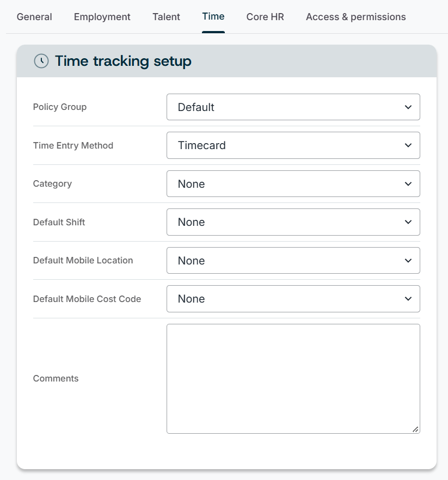Click the Comments label
Screen dimensions: 448x480
[x=56, y=378]
